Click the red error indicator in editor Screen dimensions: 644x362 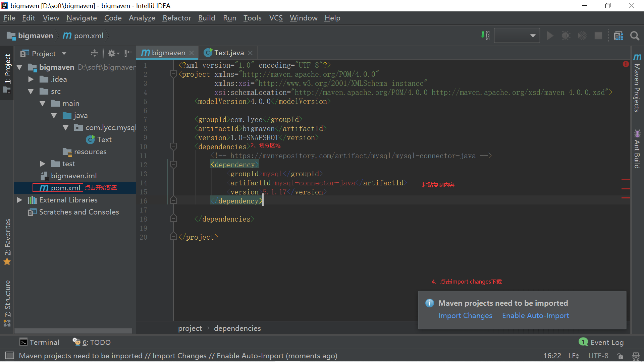[x=626, y=64]
